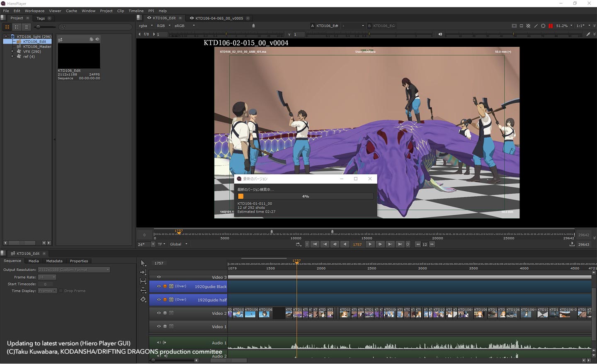Mute the Audio 1 track
Screen dimensions: 597x364
158,342
